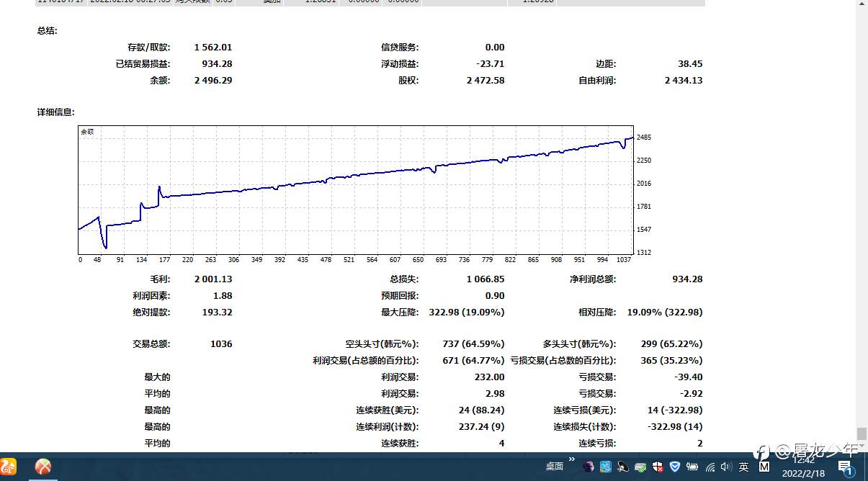Check battery status via tray icon
The image size is (868, 481).
coord(692,467)
